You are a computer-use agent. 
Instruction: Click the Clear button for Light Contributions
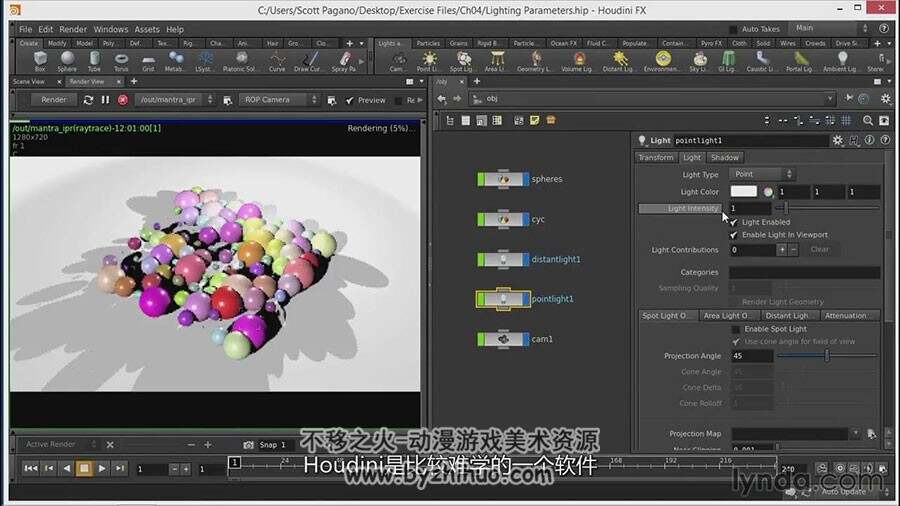point(820,250)
